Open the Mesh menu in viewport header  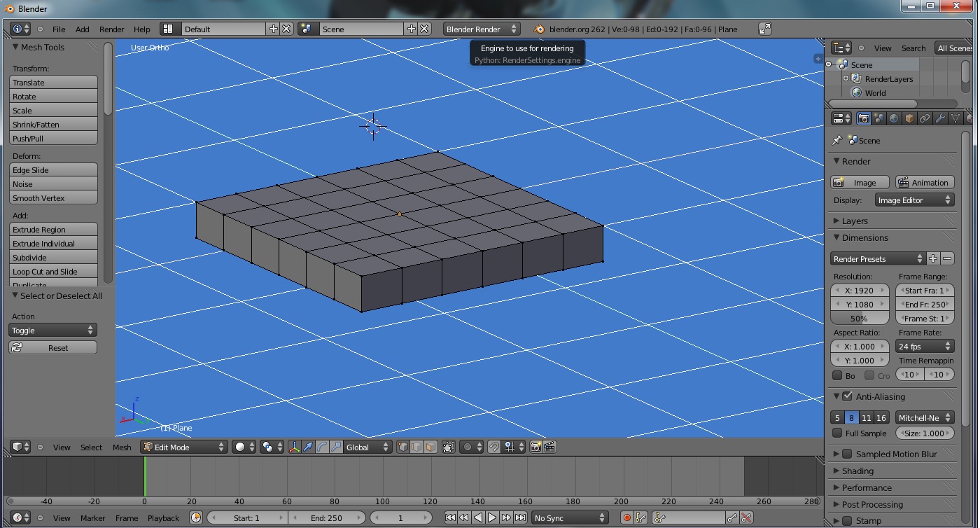122,447
